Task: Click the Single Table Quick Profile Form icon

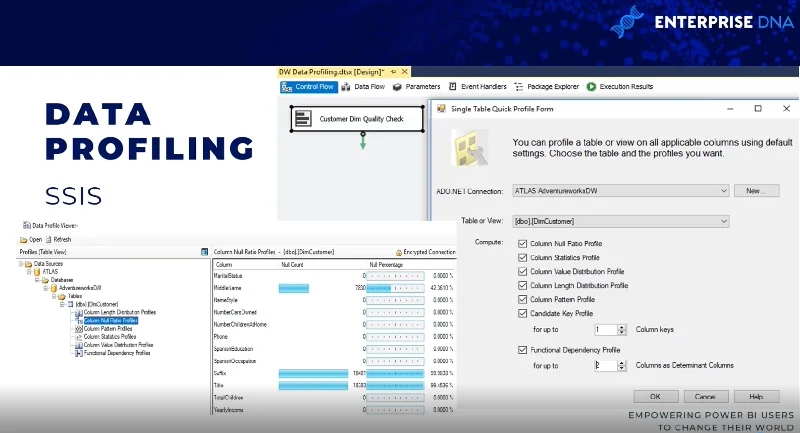Action: tap(441, 109)
